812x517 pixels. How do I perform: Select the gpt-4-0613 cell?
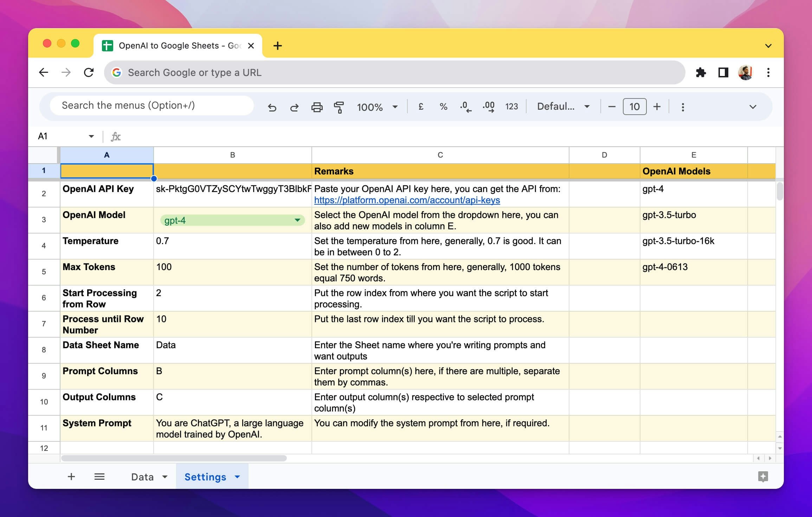(694, 272)
